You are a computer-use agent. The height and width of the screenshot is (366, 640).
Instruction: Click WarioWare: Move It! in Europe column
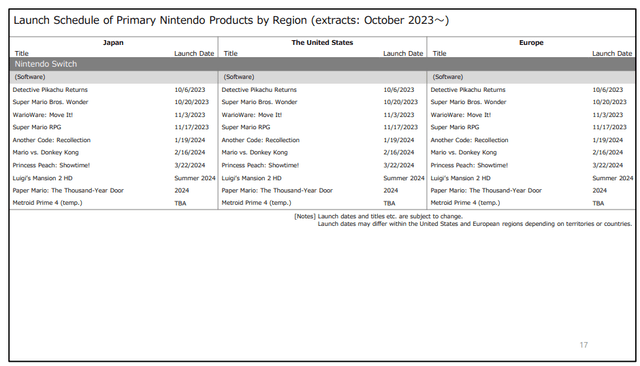[x=460, y=115]
